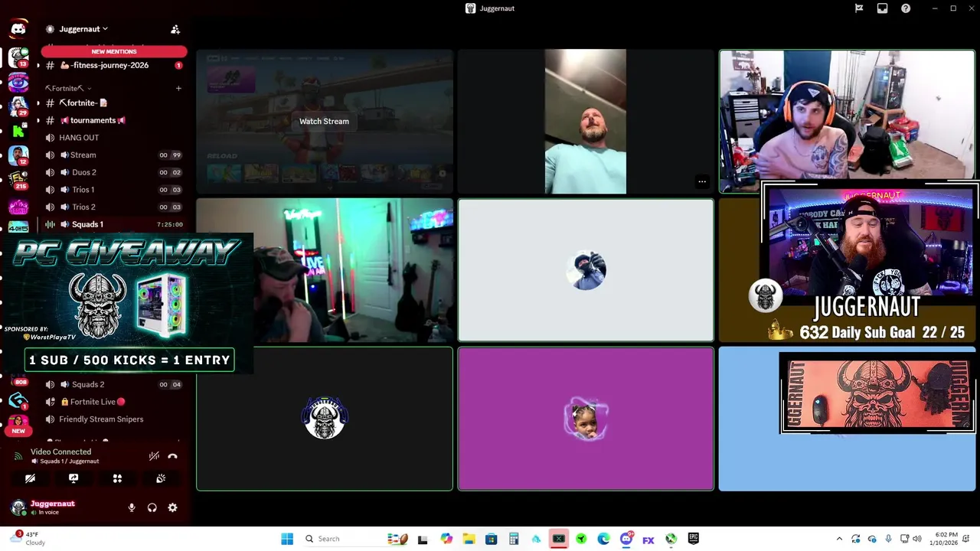Open options on selfie camera tile
This screenshot has height=551, width=980.
702,182
